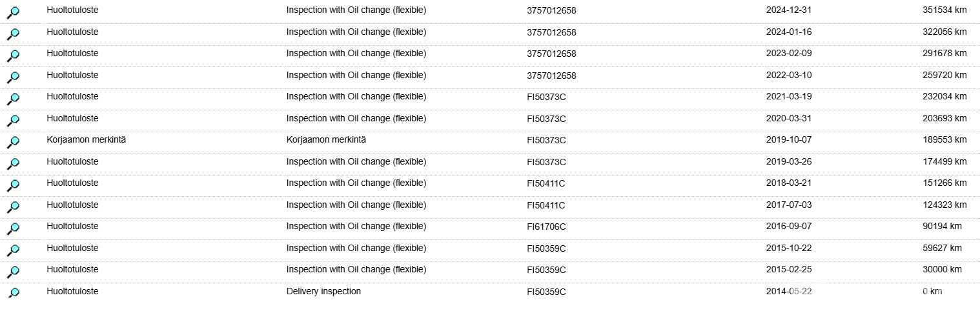Viewport: 980px width, 313px height.
Task: Select Delivery inspection description text
Action: pyautogui.click(x=323, y=291)
